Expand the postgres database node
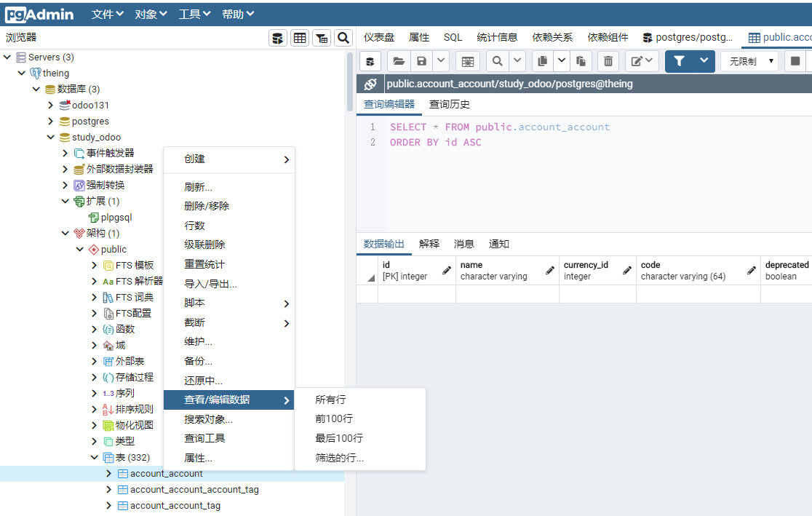The height and width of the screenshot is (516, 812). click(51, 122)
